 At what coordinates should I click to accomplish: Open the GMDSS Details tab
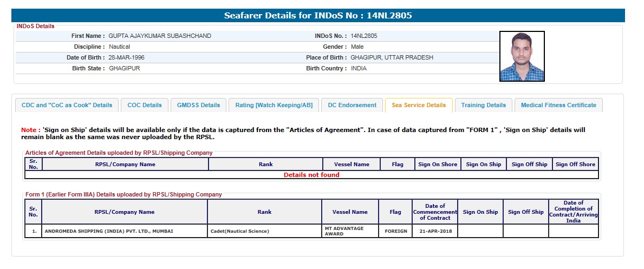(198, 105)
